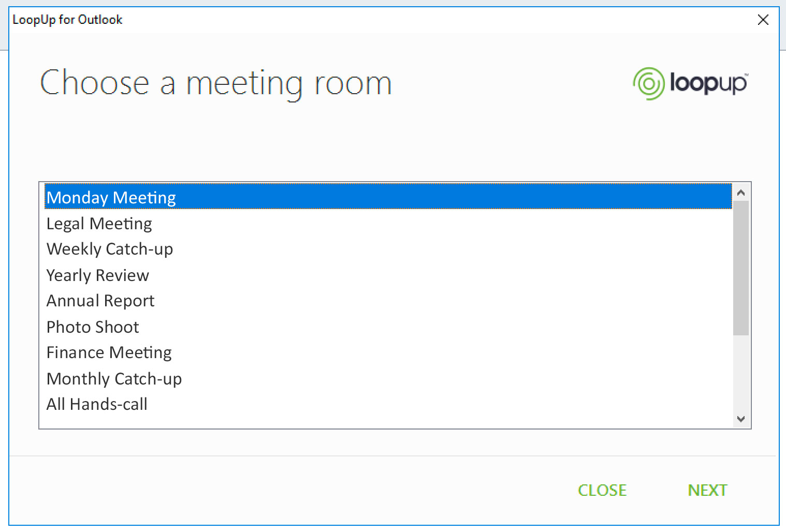Select the Finance Meeting room
The image size is (786, 532).
point(109,352)
